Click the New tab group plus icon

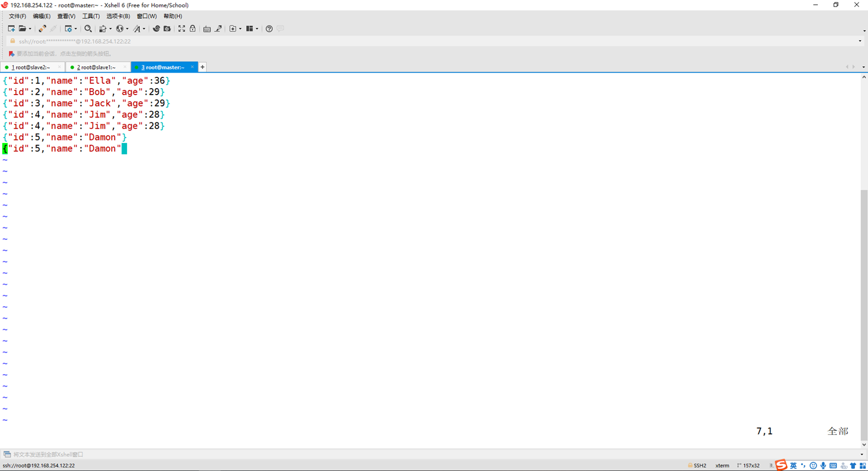point(233,28)
